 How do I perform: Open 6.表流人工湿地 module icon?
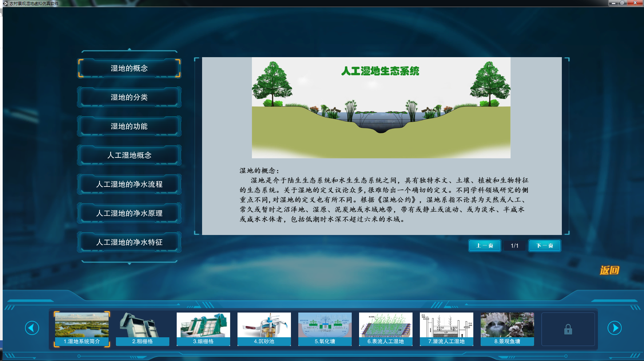[386, 329]
